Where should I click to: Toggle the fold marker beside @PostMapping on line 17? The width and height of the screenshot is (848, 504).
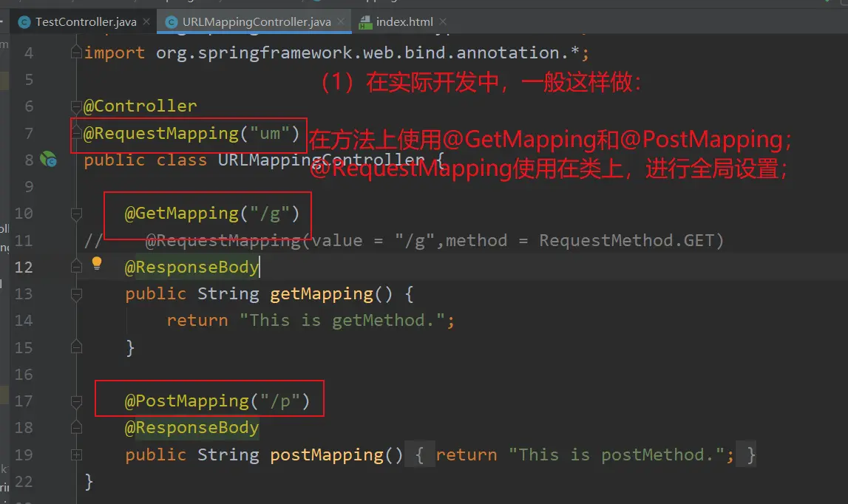click(76, 401)
